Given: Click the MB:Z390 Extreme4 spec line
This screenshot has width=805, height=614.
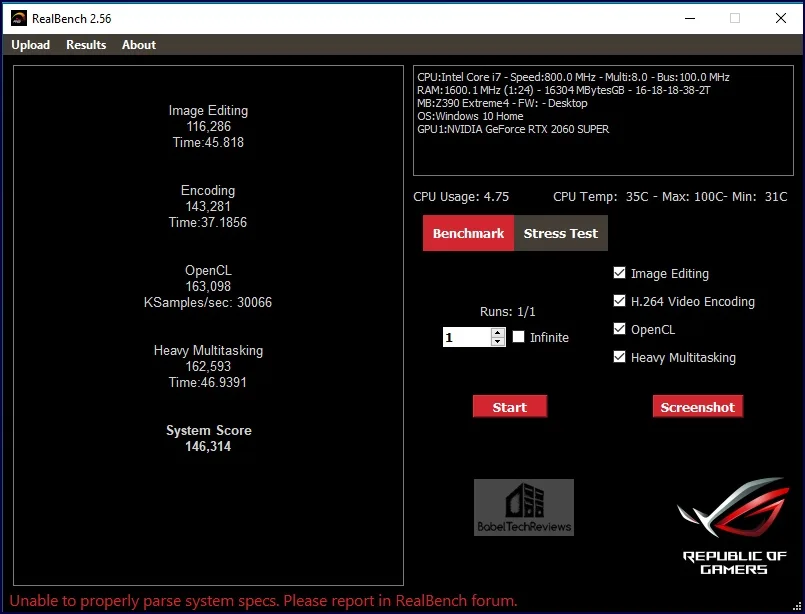Looking at the screenshot, I should pos(502,103).
